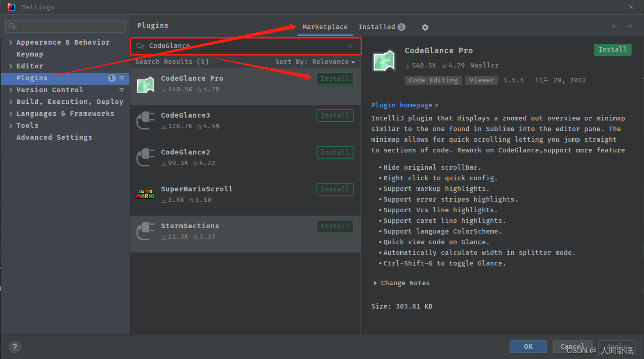
Task: Expand Build, Execution, Deployment node
Action: [11, 102]
